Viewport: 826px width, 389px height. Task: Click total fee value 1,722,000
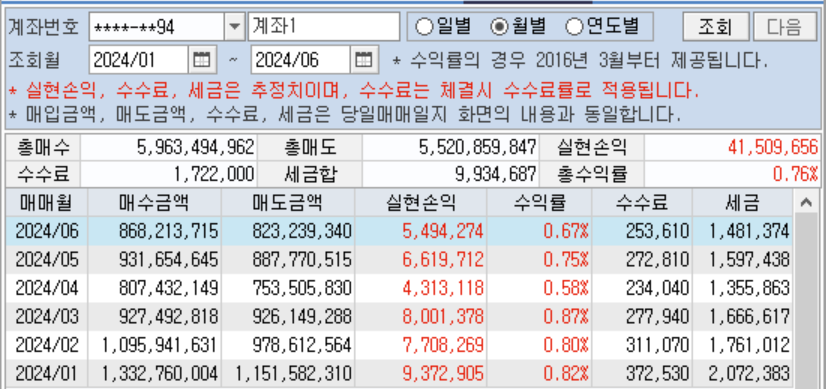point(169,173)
